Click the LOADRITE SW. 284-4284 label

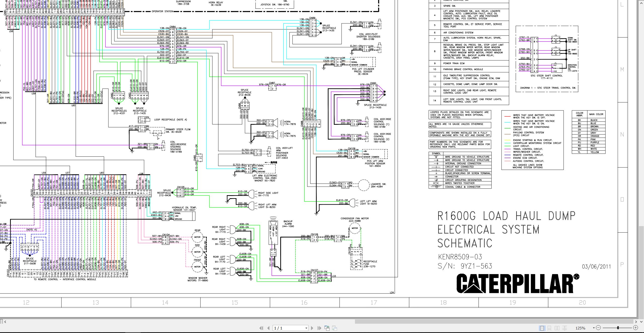click(x=378, y=185)
